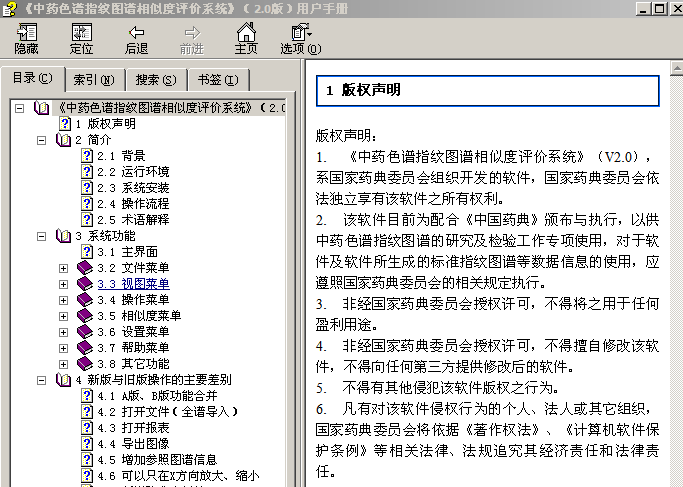Screen dimensions: 683x487
Task: Open the 2.4 操作流程 topic
Action: click(x=133, y=204)
